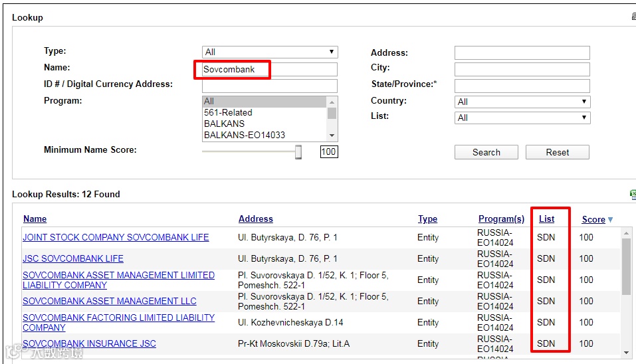Click the Minimum Name Score slider handle
This screenshot has width=636, height=364.
[x=298, y=152]
